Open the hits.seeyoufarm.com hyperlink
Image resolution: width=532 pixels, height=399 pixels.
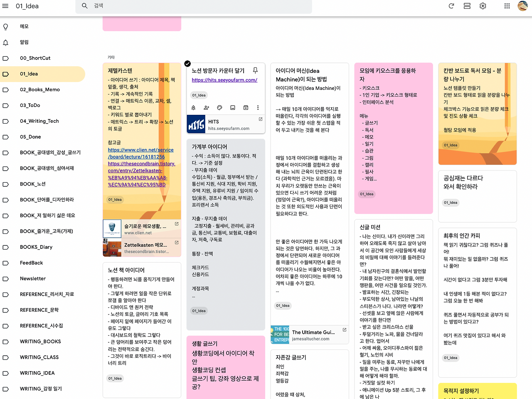[x=224, y=80]
